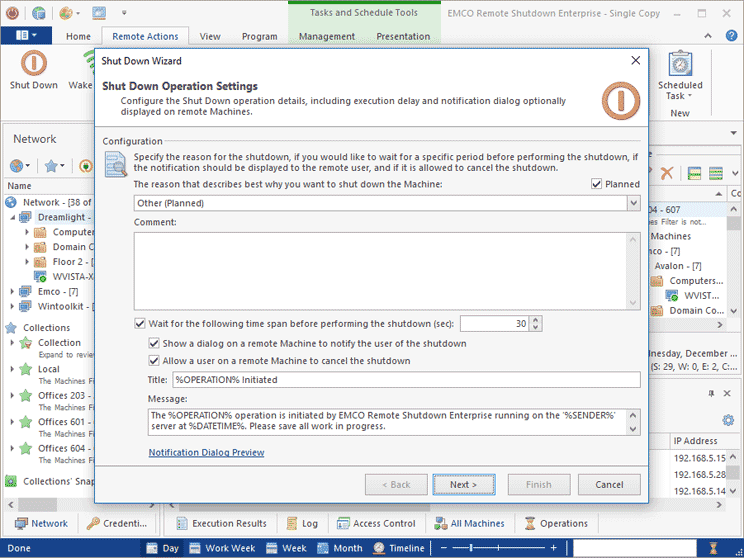Uncheck the Planned checkbox
The height and width of the screenshot is (558, 744).
[x=597, y=185]
